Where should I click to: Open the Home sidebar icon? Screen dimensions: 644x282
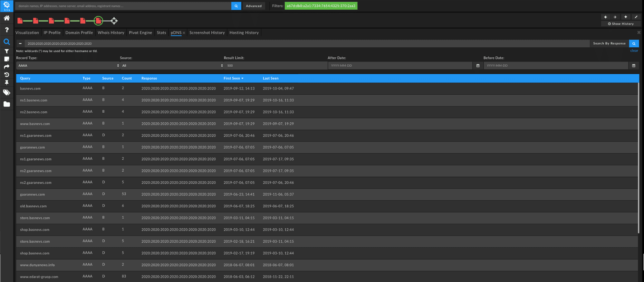coord(6,18)
